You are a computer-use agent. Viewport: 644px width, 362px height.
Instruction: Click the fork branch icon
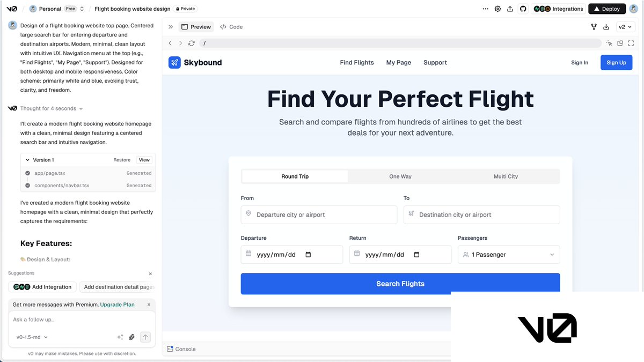pos(594,27)
